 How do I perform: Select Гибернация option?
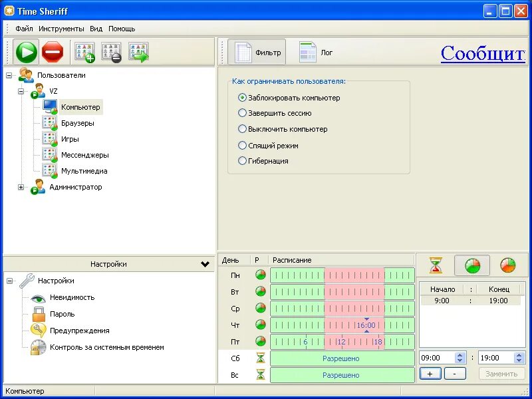click(x=263, y=161)
